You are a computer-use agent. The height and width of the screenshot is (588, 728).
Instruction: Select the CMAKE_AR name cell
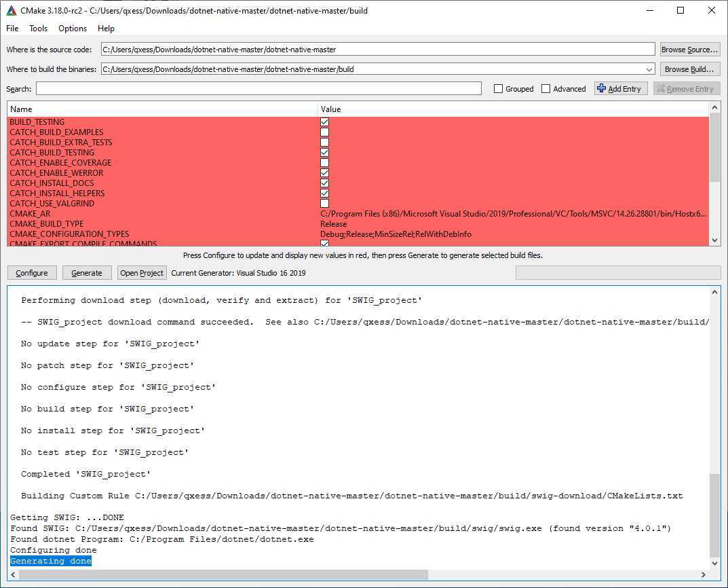tap(163, 214)
